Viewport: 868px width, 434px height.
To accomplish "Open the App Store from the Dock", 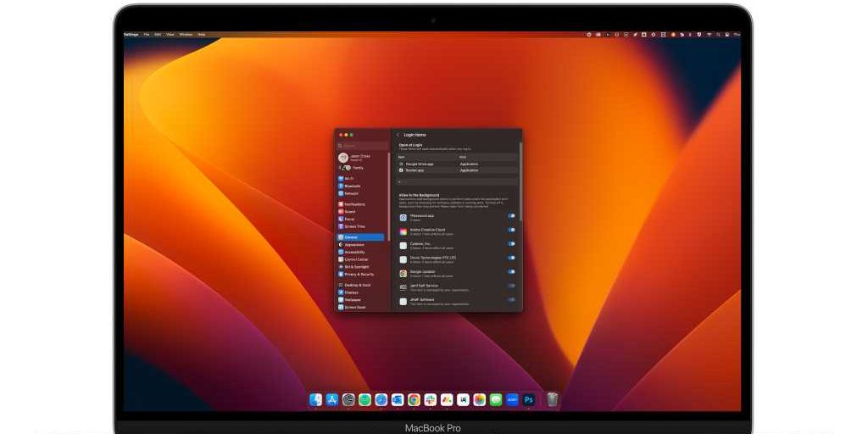I will (x=331, y=399).
